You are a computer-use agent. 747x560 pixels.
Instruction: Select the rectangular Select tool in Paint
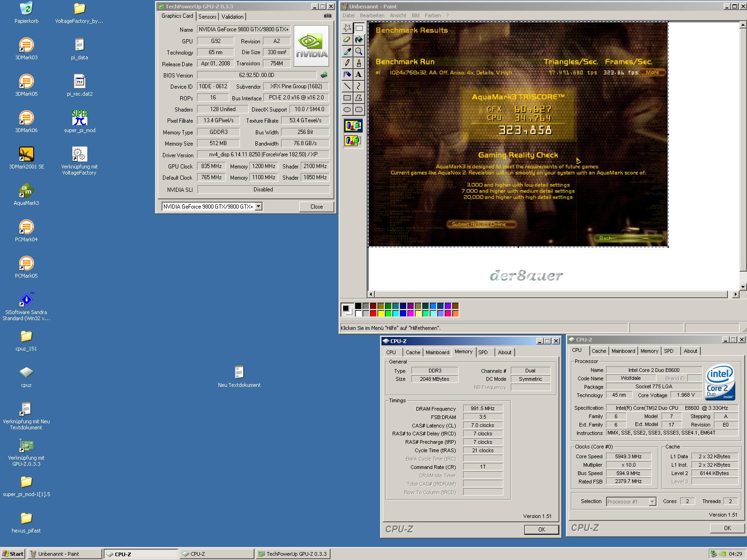(359, 28)
